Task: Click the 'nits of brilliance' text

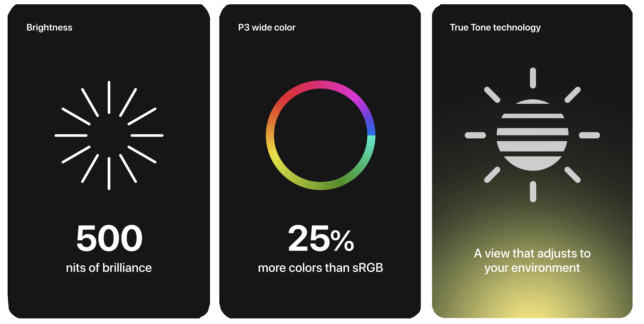Action: pyautogui.click(x=109, y=268)
